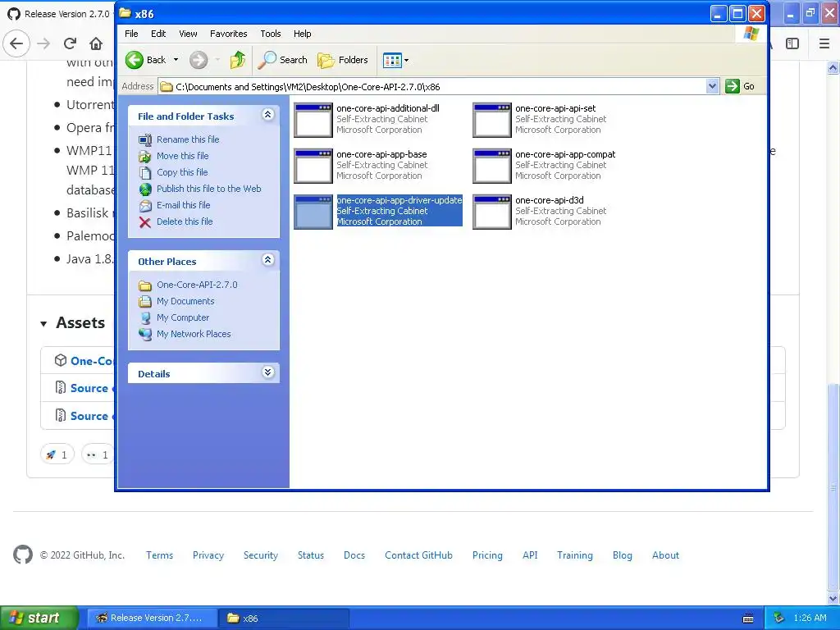Toggle the browser sidebar icon
The height and width of the screenshot is (630, 840).
pyautogui.click(x=792, y=43)
